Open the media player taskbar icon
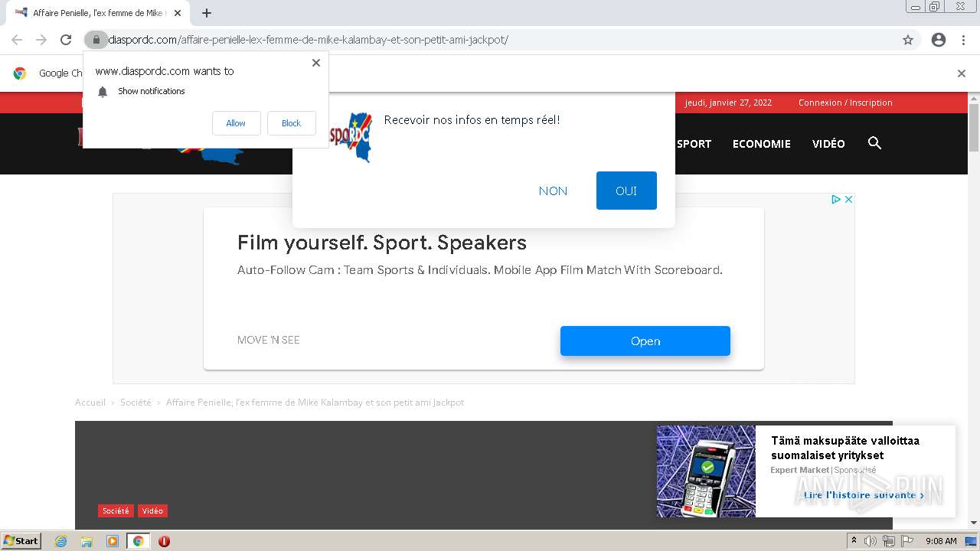The height and width of the screenshot is (551, 980). [113, 541]
